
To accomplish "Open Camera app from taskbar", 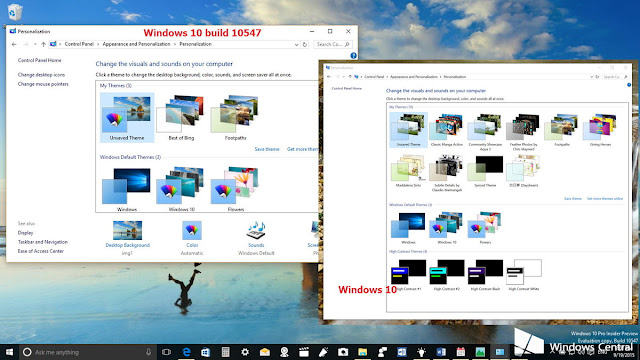I will tap(343, 352).
